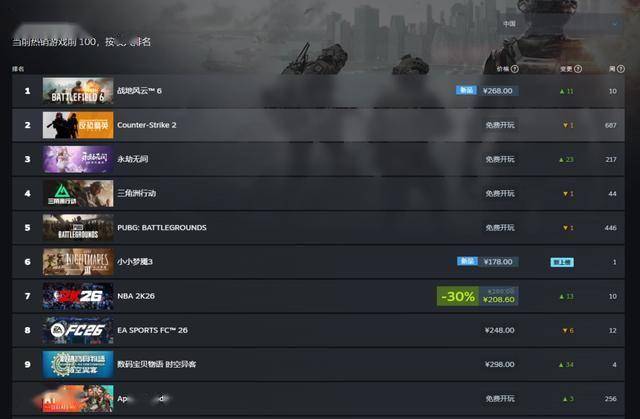The image size is (640, 419).
Task: Click the 新上榜 badge on 小小梦魇3 row
Action: (562, 262)
